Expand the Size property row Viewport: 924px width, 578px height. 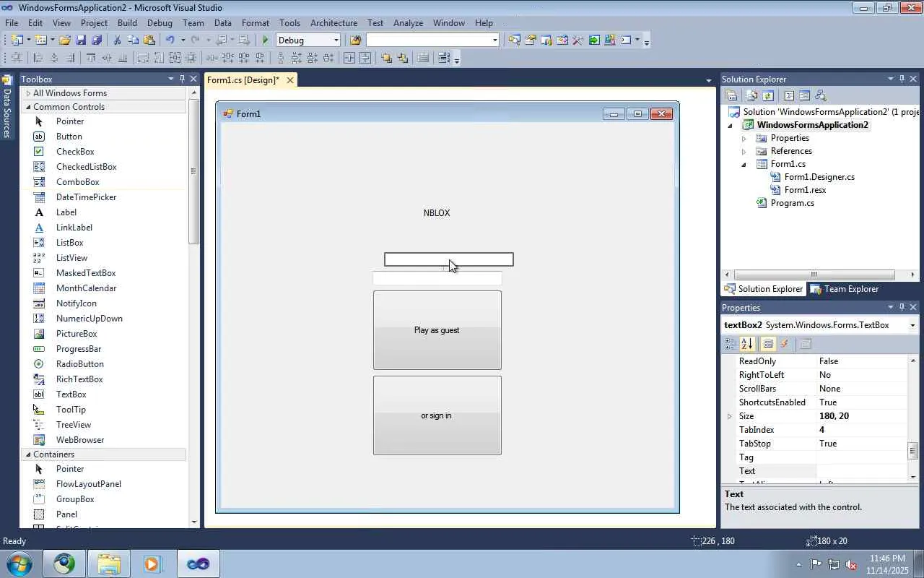click(729, 416)
